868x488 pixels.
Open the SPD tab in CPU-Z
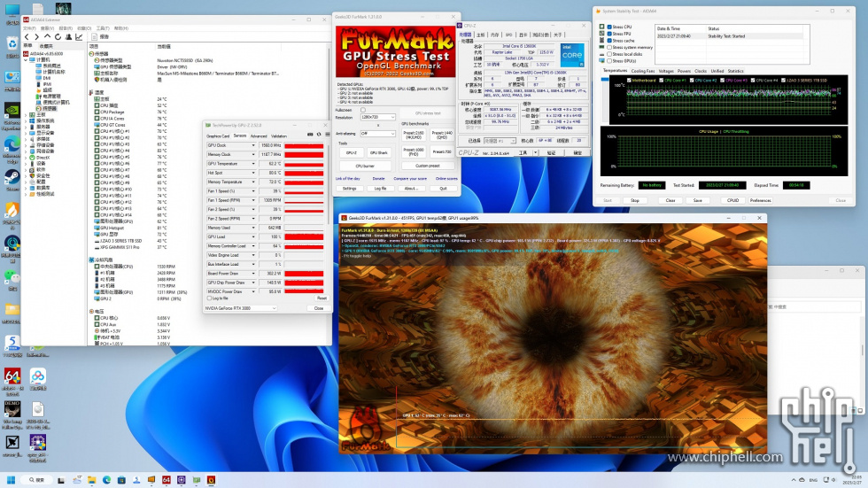pos(508,35)
